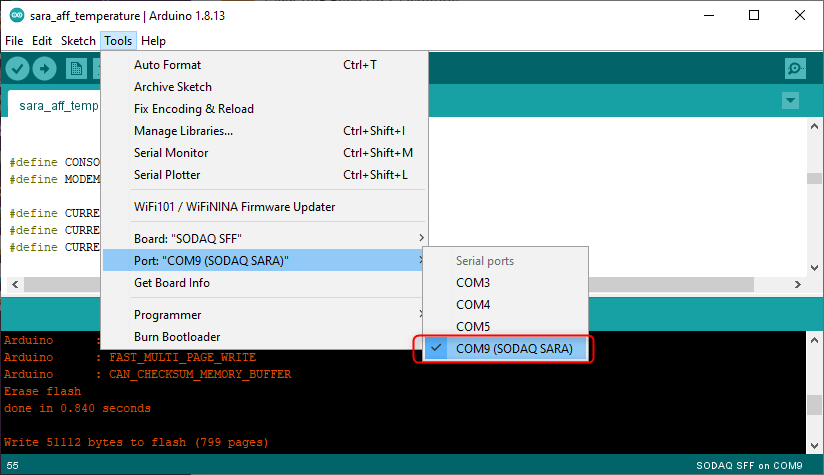This screenshot has width=824, height=475.
Task: Click "CAN_CHECKSUM_MEMORY_BUFFER" console text
Action: (200, 374)
